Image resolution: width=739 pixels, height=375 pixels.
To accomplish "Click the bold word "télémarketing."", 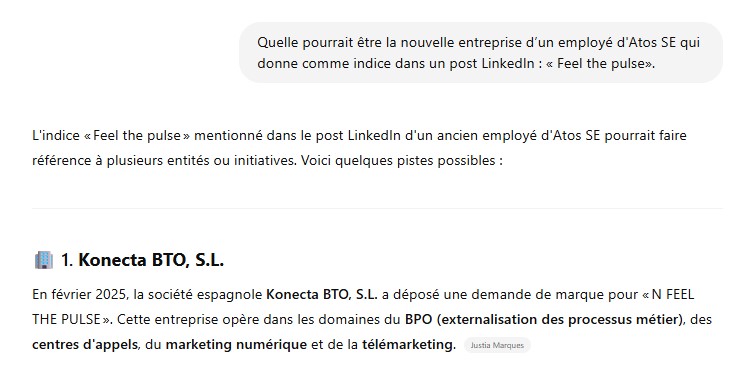I will 409,344.
